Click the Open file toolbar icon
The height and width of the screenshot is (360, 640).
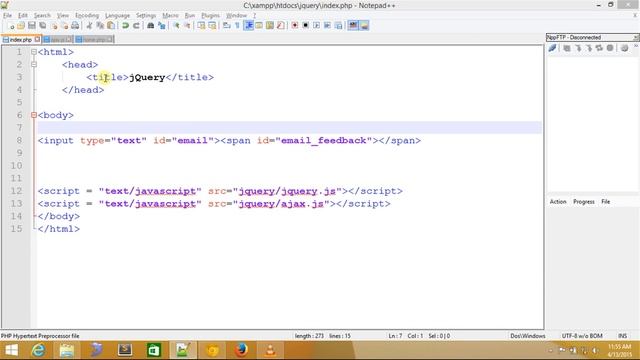(21, 26)
